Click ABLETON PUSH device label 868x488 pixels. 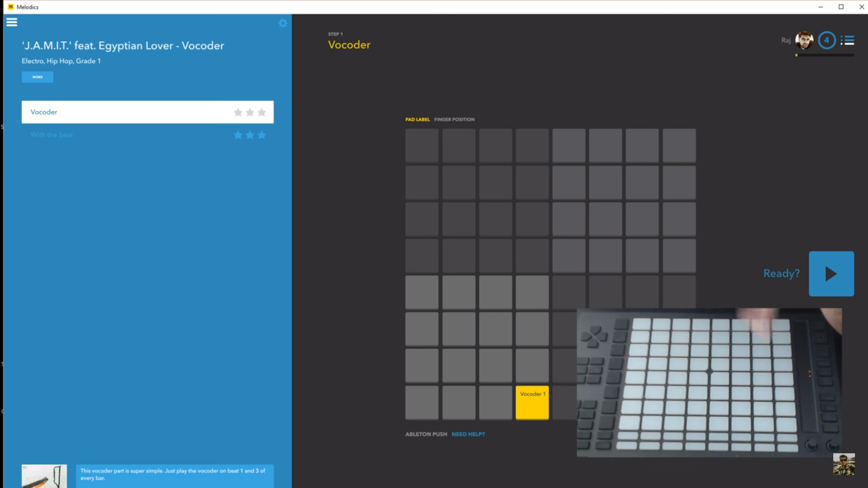426,434
